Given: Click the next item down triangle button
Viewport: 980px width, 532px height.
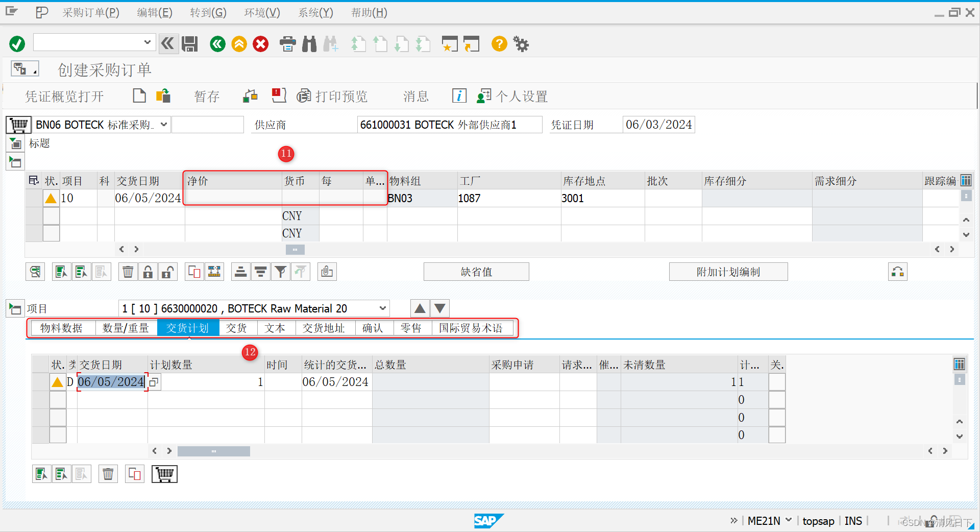Looking at the screenshot, I should [x=440, y=308].
